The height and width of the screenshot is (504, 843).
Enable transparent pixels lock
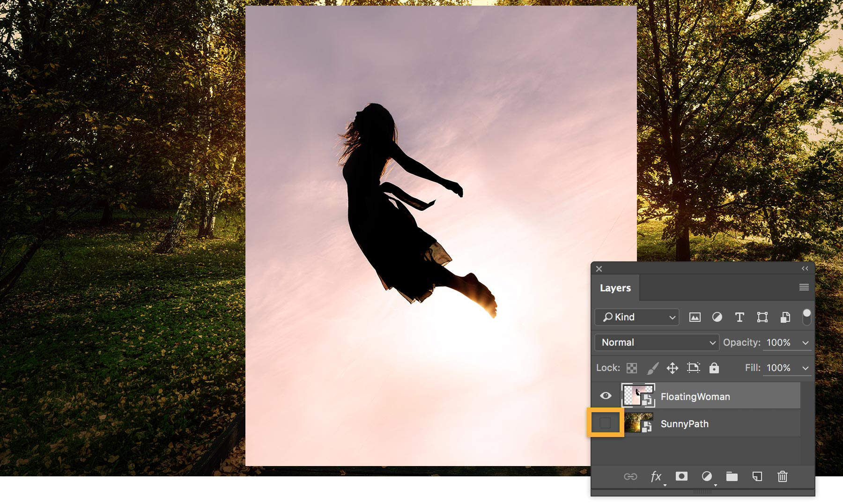point(632,368)
